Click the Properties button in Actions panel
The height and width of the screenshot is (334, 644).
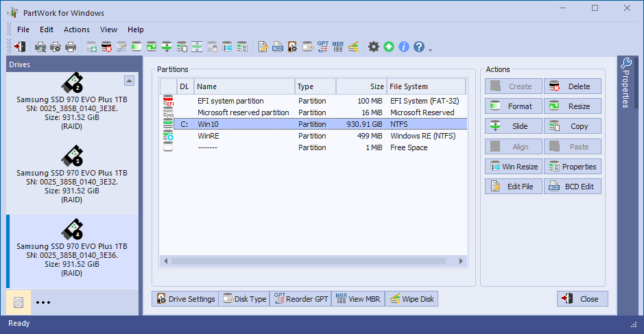tap(573, 167)
